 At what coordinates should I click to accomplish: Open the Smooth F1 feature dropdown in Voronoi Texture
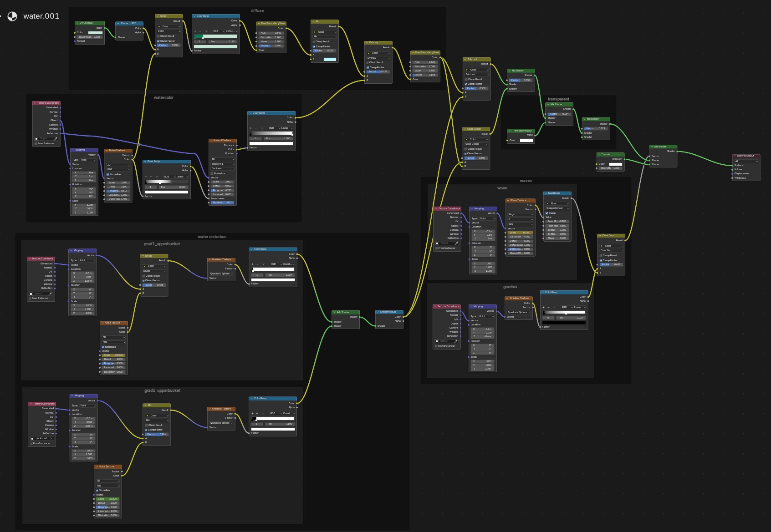tap(223, 164)
